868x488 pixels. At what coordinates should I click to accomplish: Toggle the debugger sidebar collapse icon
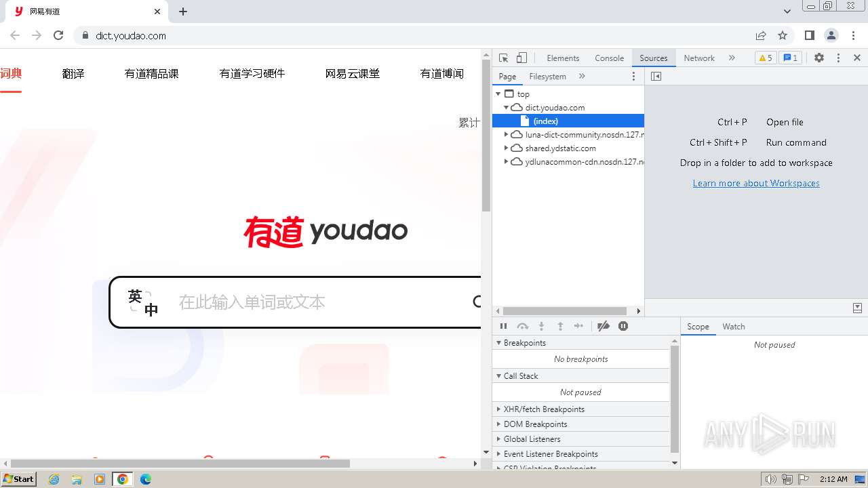pos(857,308)
